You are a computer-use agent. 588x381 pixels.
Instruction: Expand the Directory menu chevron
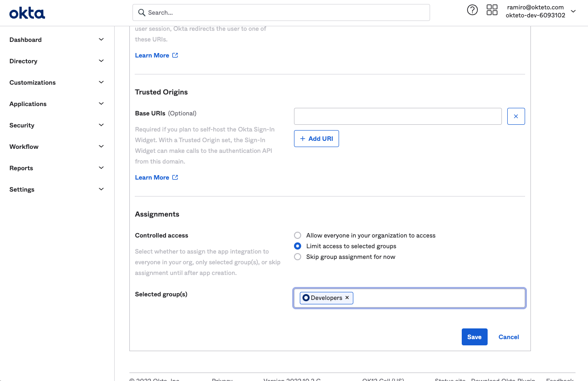pyautogui.click(x=101, y=61)
